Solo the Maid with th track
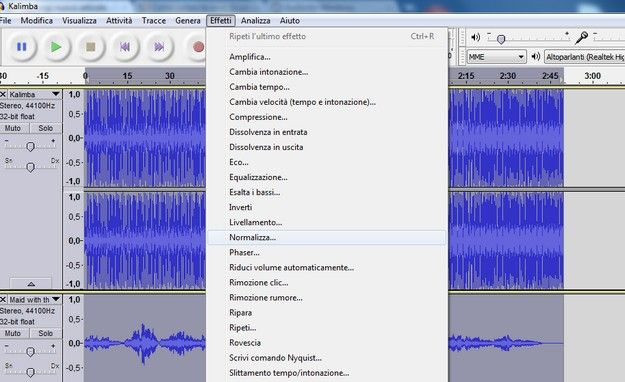Image resolution: width=625 pixels, height=382 pixels. point(45,333)
